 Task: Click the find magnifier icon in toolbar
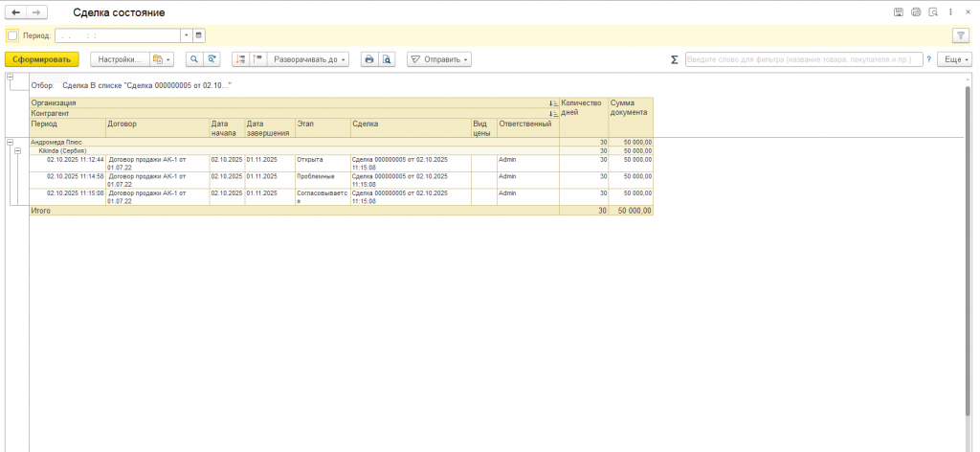click(x=193, y=59)
